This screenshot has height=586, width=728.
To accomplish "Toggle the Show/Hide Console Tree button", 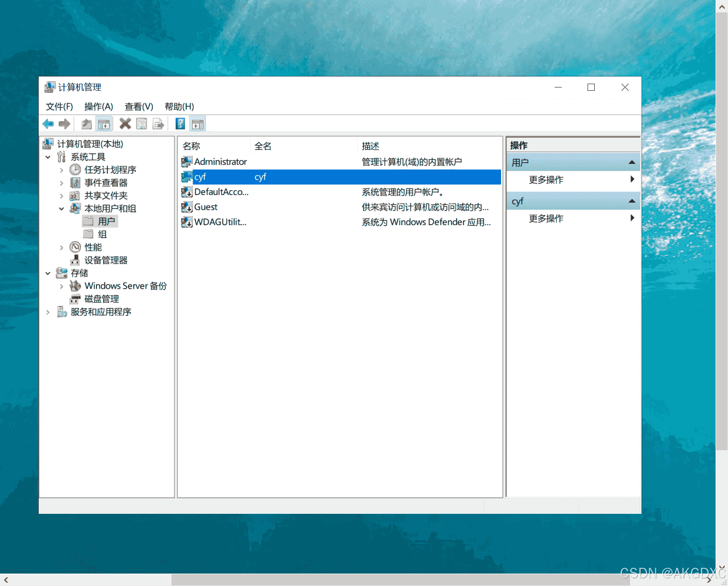I will tap(104, 124).
